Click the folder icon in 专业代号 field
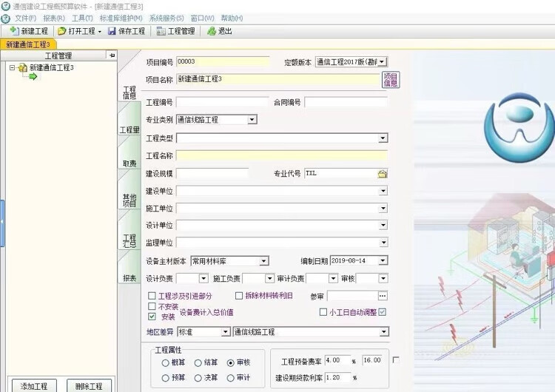This screenshot has height=392, width=555. click(x=383, y=174)
